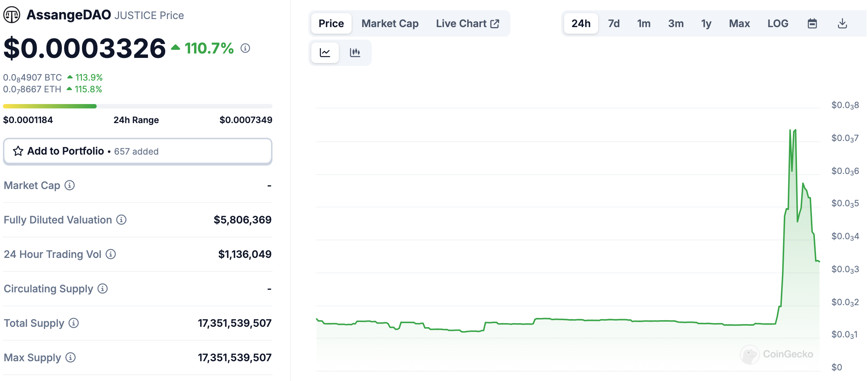Set chart range to 1m
Viewport: 868px width, 381px height.
pyautogui.click(x=644, y=23)
